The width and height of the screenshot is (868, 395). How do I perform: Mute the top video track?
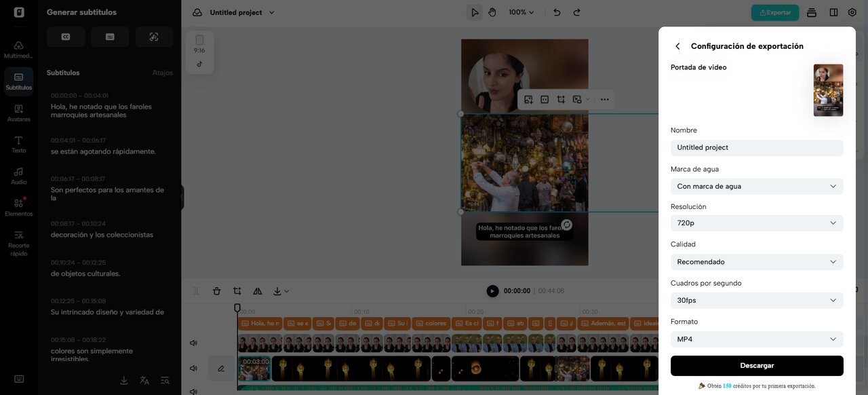pyautogui.click(x=193, y=343)
